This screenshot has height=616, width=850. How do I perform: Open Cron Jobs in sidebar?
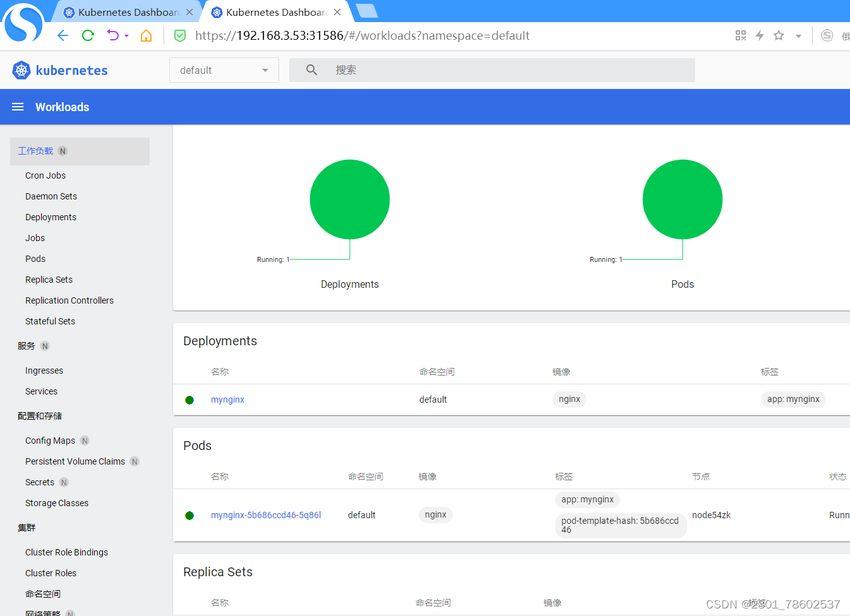click(x=45, y=175)
